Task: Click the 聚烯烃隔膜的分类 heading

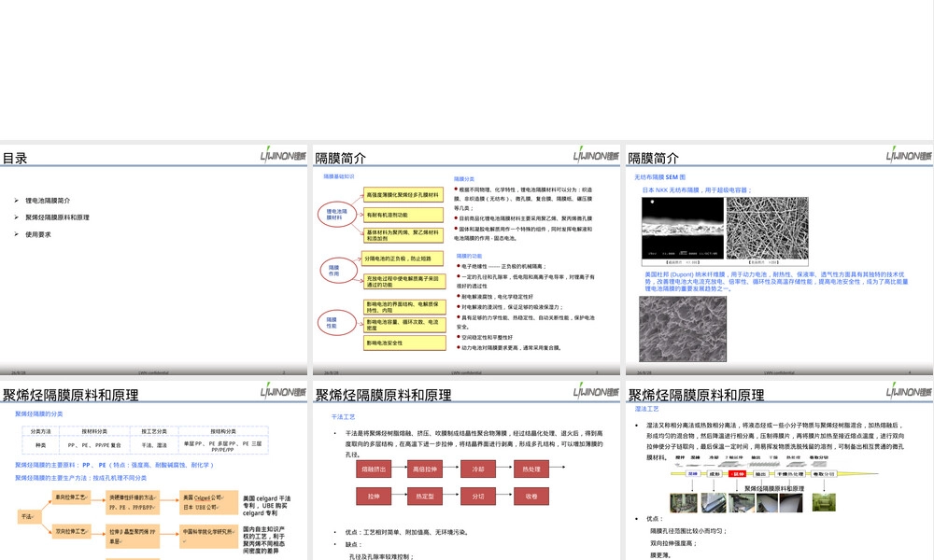Action: [38, 413]
